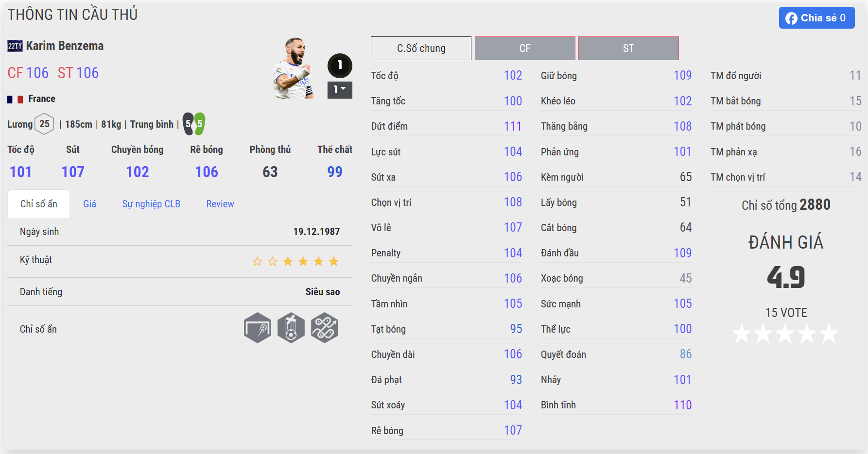
Task: Select the CF position stats button
Action: [525, 48]
